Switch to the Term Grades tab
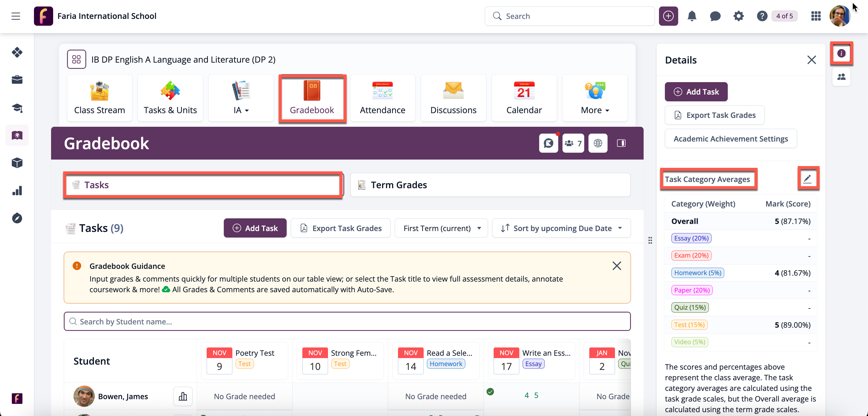The width and height of the screenshot is (868, 416). [x=490, y=185]
